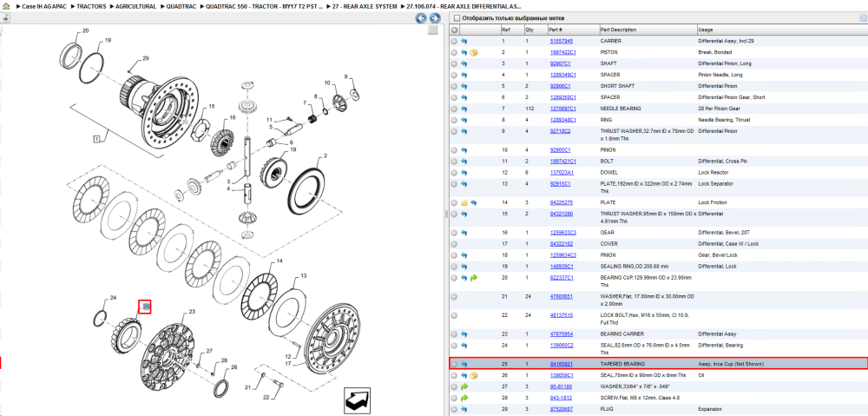Sort by Ref column header
This screenshot has width=868, height=416.
pyautogui.click(x=511, y=30)
